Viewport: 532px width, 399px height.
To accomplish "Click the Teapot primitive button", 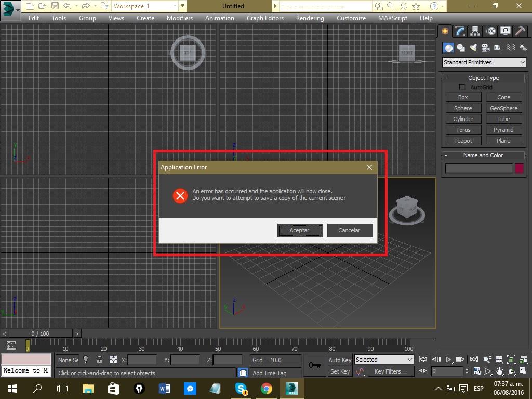I will (463, 141).
